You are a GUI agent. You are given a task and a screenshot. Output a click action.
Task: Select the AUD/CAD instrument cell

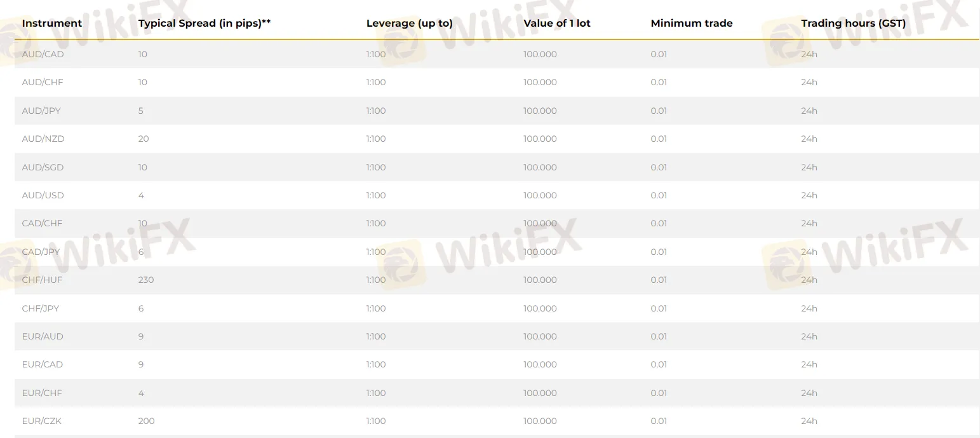coord(43,55)
